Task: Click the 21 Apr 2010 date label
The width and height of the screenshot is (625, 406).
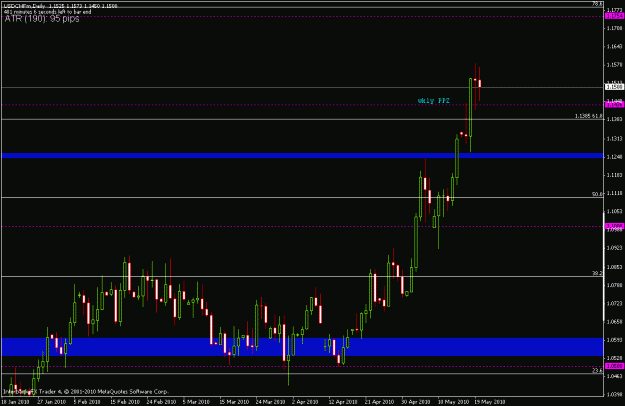Action: point(379,402)
